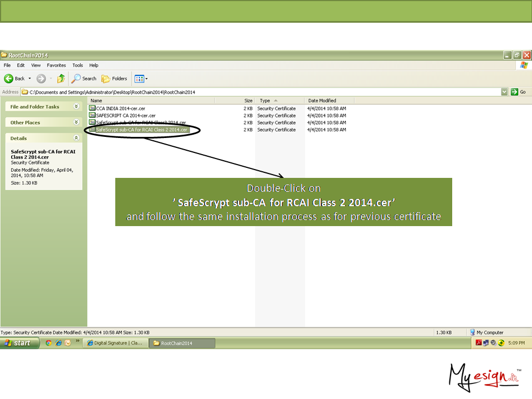Expand the File and Folder Tasks panel
The width and height of the screenshot is (532, 399).
tap(76, 106)
